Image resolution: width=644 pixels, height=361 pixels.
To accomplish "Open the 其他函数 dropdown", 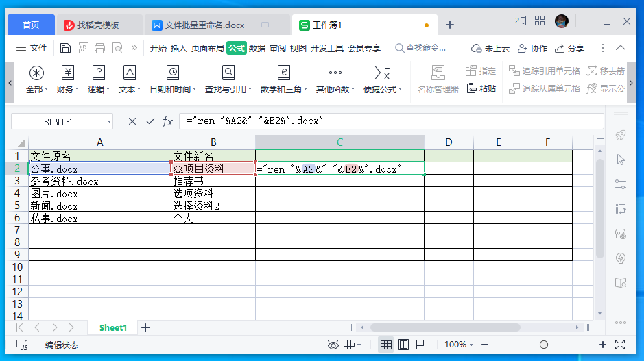I will [x=335, y=79].
